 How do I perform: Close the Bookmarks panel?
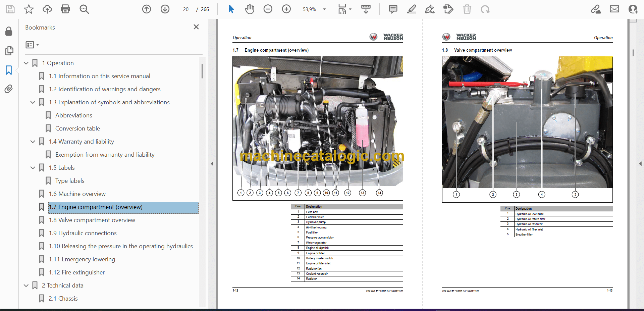[x=196, y=27]
